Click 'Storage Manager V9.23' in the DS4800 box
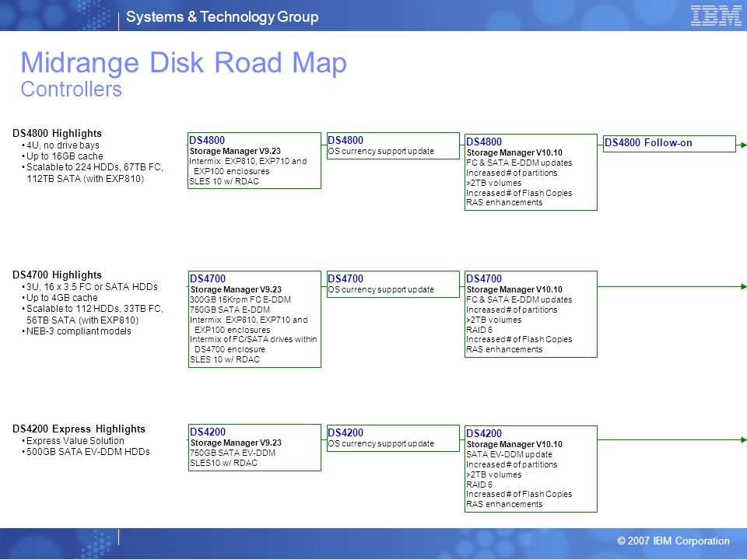This screenshot has height=560, width=747. point(235,151)
